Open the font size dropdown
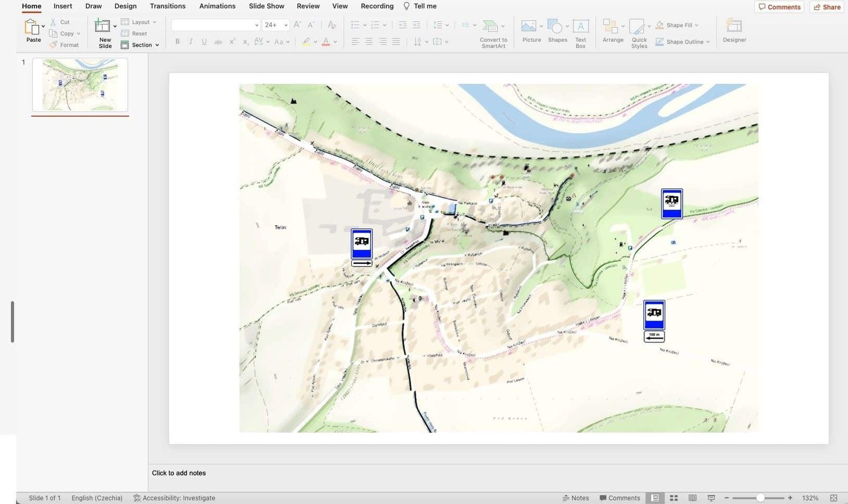 pos(286,25)
